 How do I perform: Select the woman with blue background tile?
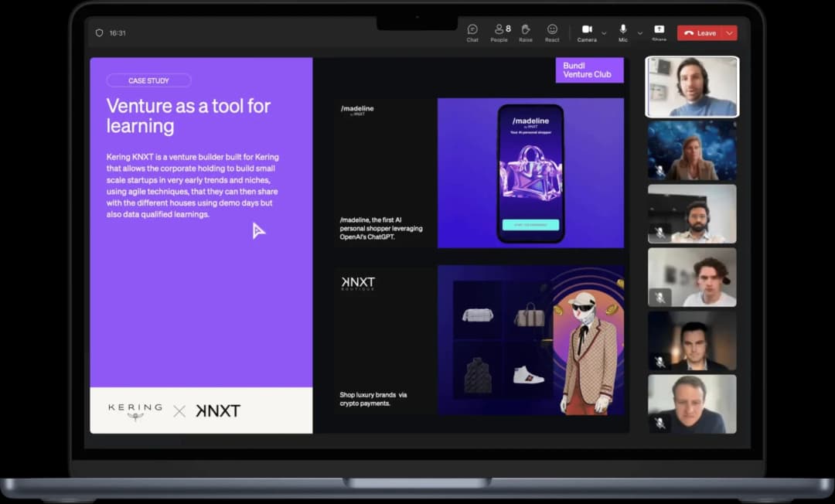tap(692, 150)
